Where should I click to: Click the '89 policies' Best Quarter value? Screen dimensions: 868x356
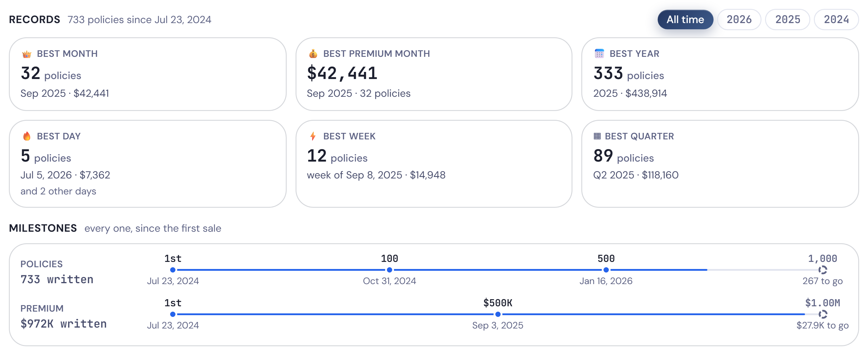[623, 156]
